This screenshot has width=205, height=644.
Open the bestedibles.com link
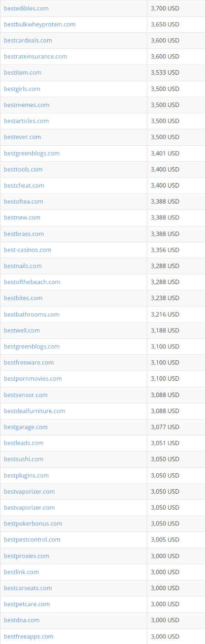click(26, 8)
